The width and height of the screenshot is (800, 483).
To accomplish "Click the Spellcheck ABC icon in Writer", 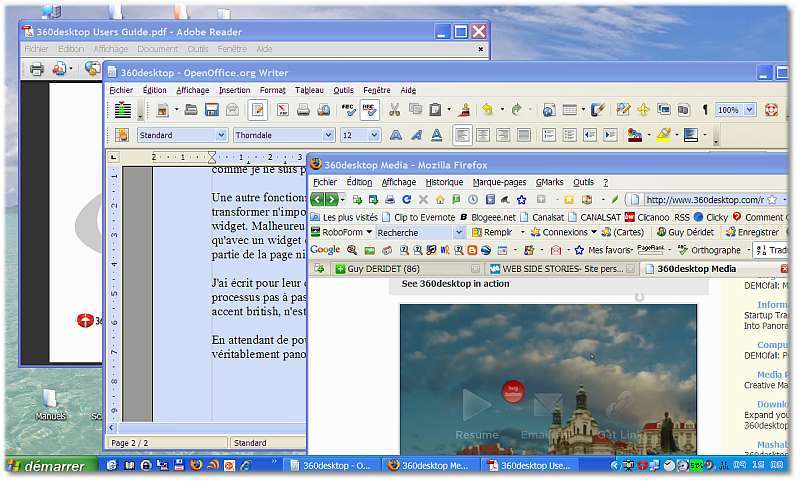I will tap(348, 110).
